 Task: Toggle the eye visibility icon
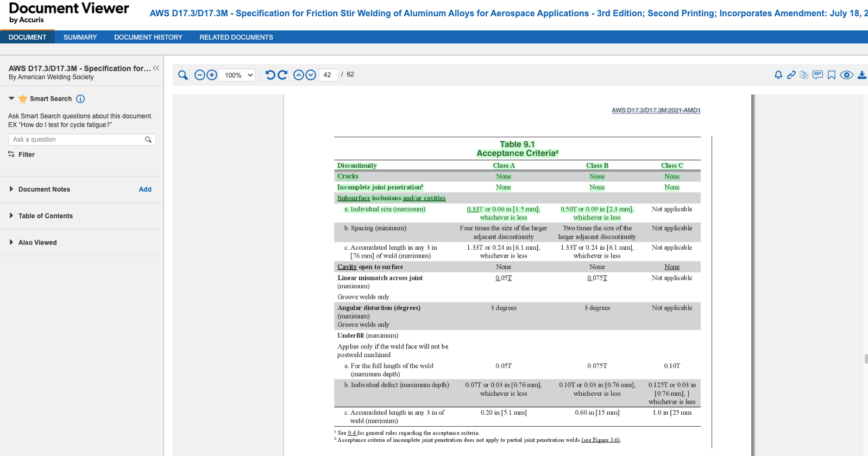[x=846, y=75]
